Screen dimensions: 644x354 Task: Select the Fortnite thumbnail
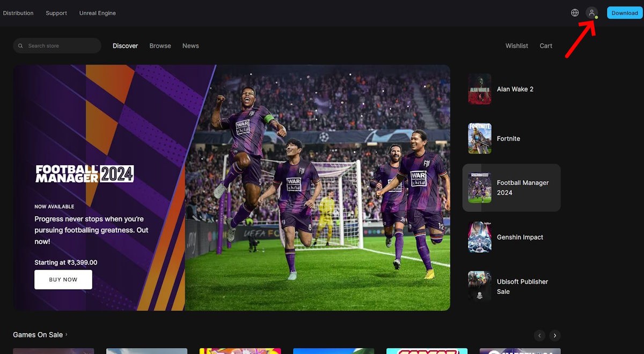tap(479, 138)
